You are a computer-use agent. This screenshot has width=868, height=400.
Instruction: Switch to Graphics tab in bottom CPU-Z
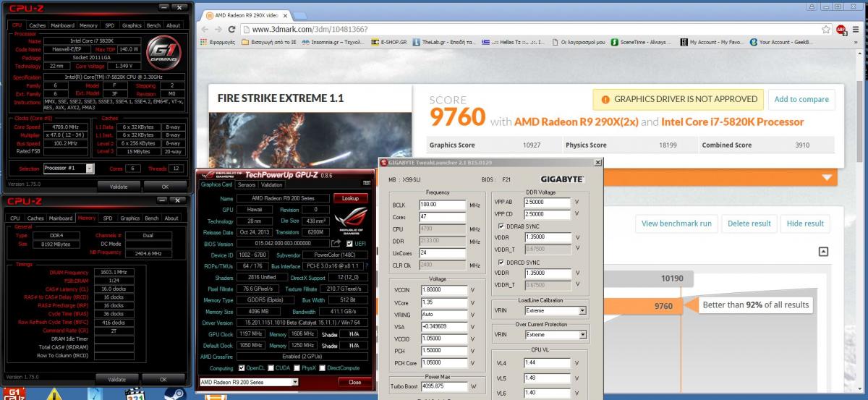point(130,218)
